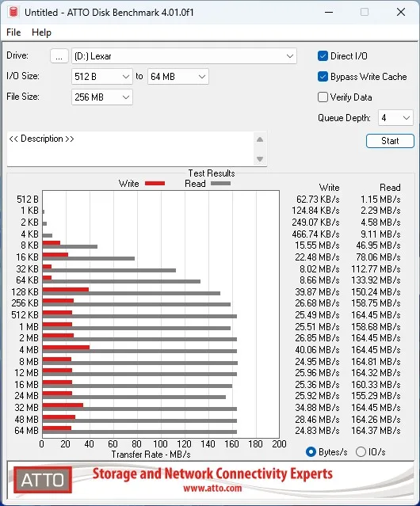Click the 8 KB write value 15.55 MB/s
The height and width of the screenshot is (506, 420).
pos(317,245)
